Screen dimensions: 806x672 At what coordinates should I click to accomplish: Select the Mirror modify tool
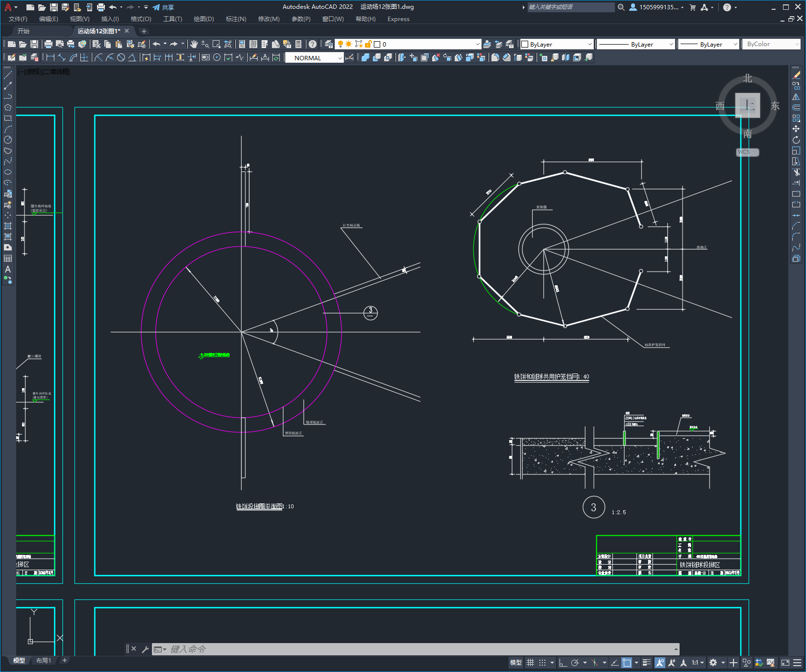click(796, 97)
